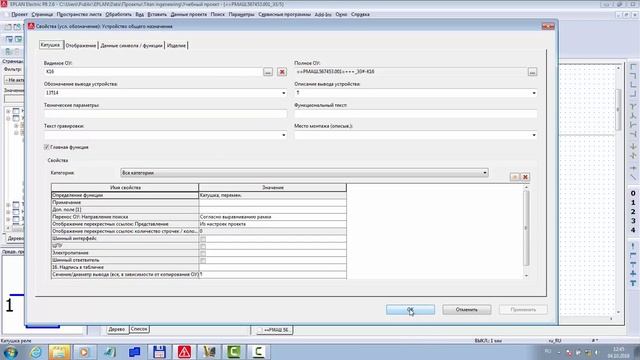This screenshot has height=360, width=640.
Task: Collapse second tree node in left navigator panel
Action: pyautogui.click(x=8, y=118)
